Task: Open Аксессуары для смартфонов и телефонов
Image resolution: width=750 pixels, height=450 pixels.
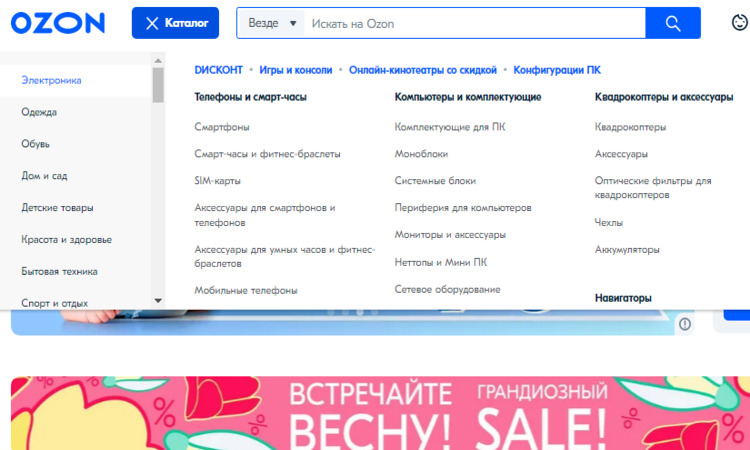Action: 265,215
